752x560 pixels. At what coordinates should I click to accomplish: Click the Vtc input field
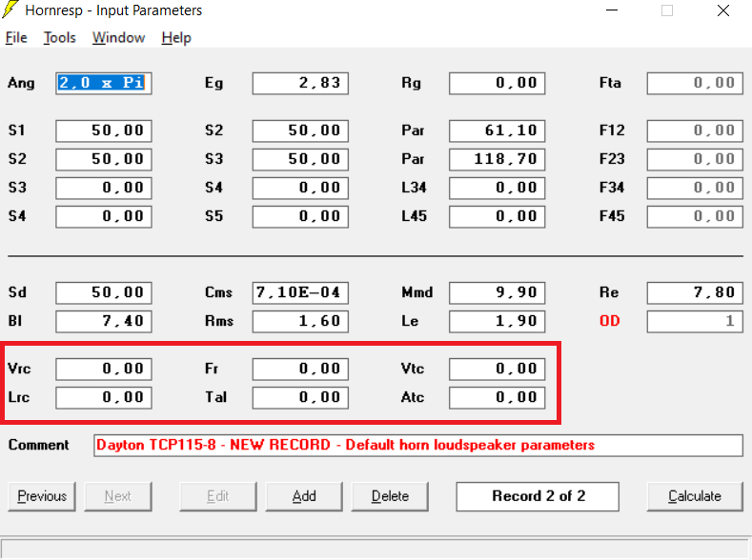coord(497,369)
